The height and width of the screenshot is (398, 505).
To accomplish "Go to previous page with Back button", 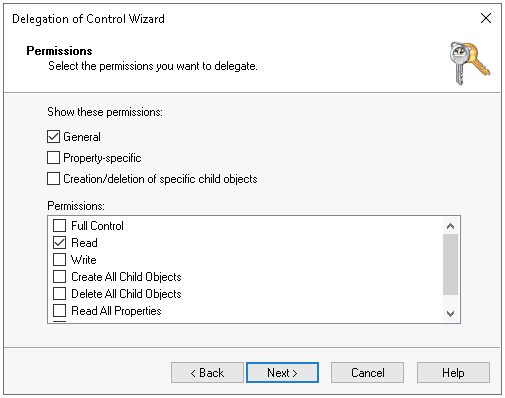I will pyautogui.click(x=207, y=373).
